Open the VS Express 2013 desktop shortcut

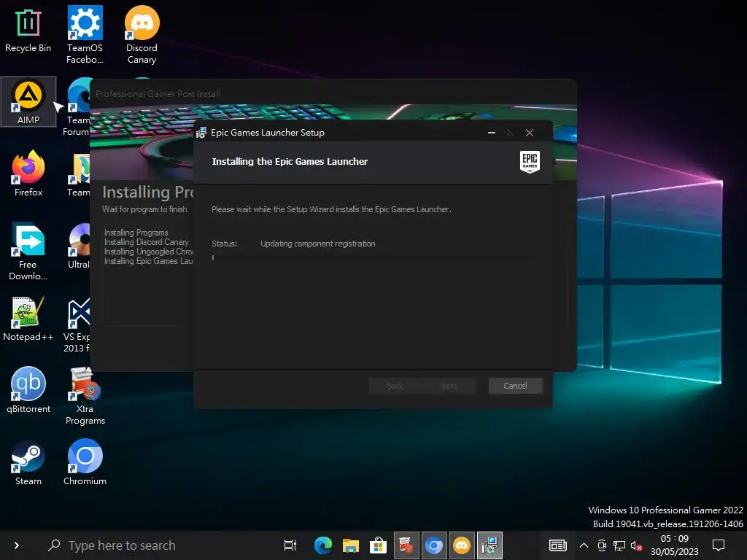[77, 326]
